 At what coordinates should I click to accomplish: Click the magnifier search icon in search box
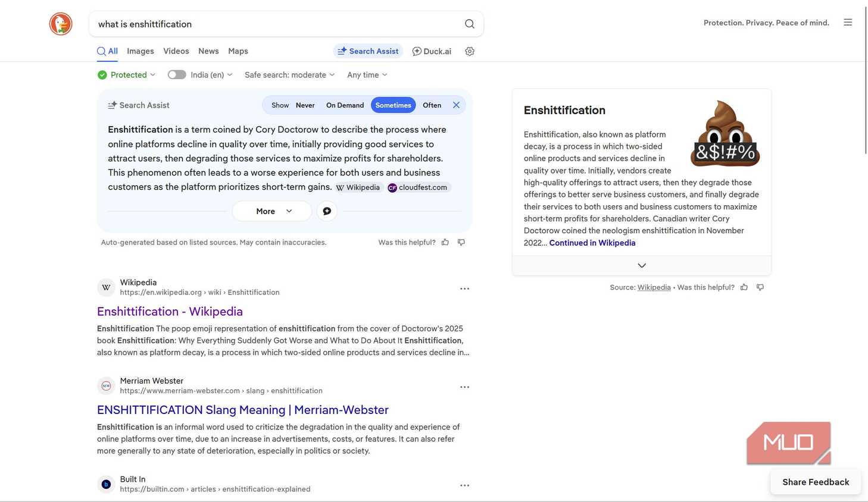pyautogui.click(x=470, y=24)
